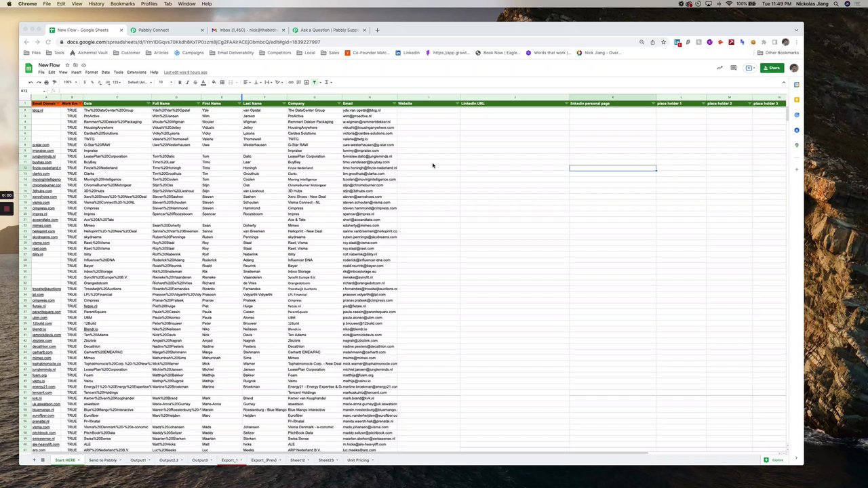Screen dimensions: 868x488
Task: Click the green Share button
Action: pos(771,68)
